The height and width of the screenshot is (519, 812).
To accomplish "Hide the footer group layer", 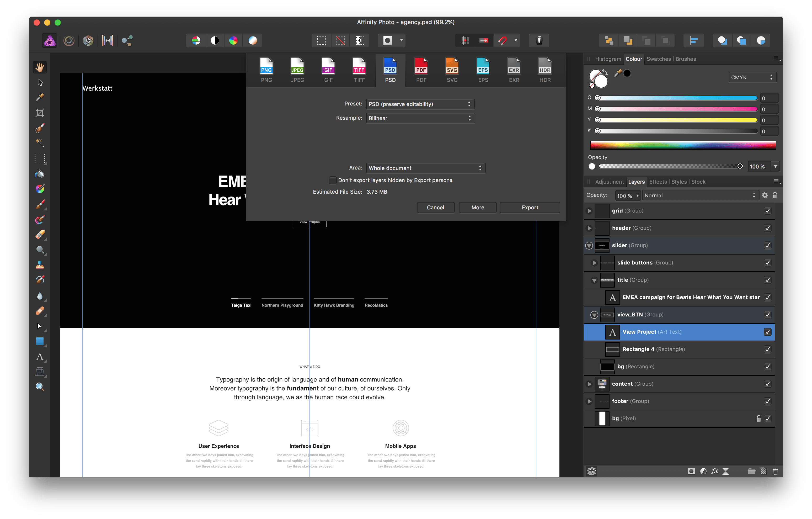I will [x=767, y=401].
